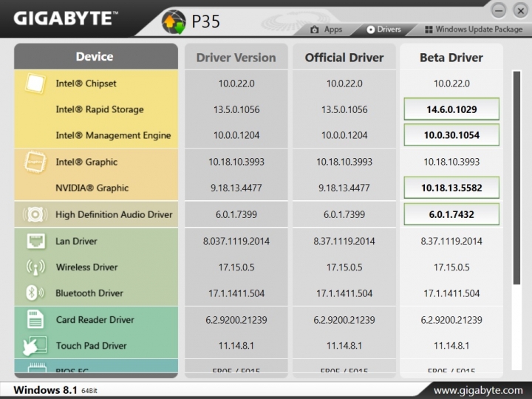Click the Intel Graphic chip icon
Screen dimensions: 532x399
[x=35, y=162]
